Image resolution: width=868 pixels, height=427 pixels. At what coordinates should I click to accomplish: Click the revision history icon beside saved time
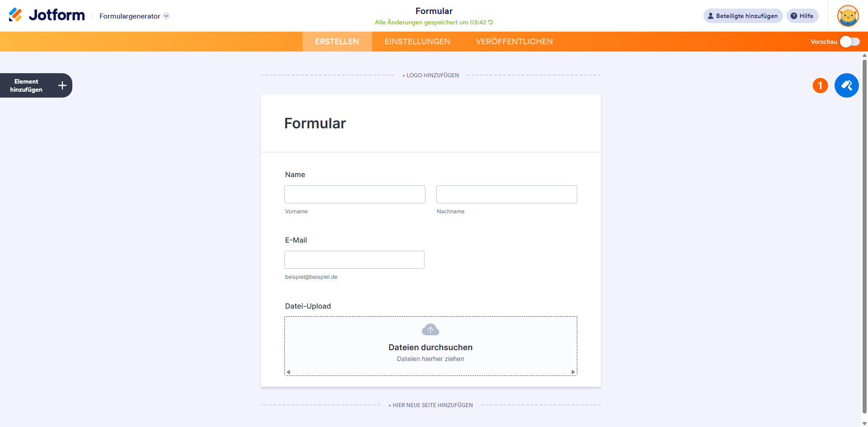tap(491, 22)
